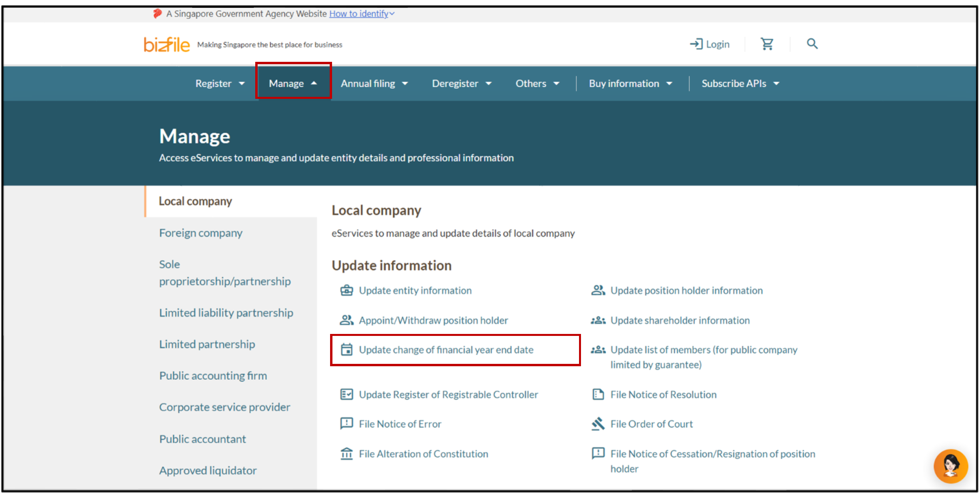The width and height of the screenshot is (980, 495).
Task: Open Update shareholder information link
Action: click(x=679, y=321)
